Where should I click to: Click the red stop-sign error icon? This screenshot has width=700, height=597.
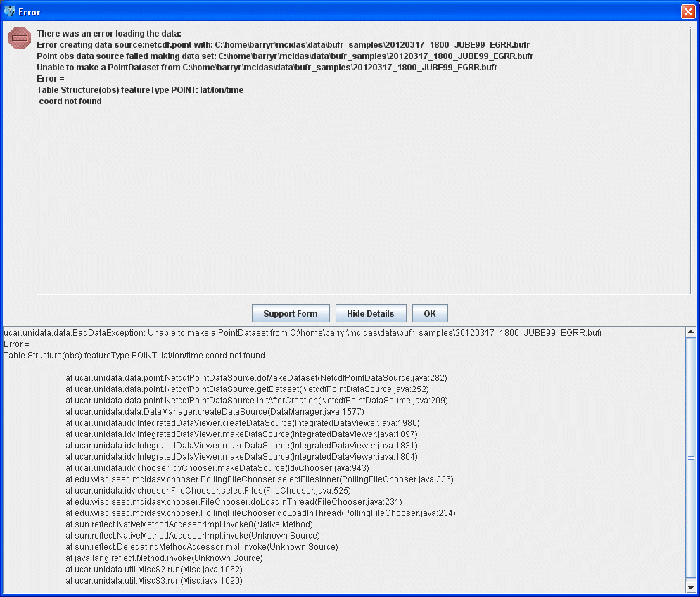click(x=20, y=38)
